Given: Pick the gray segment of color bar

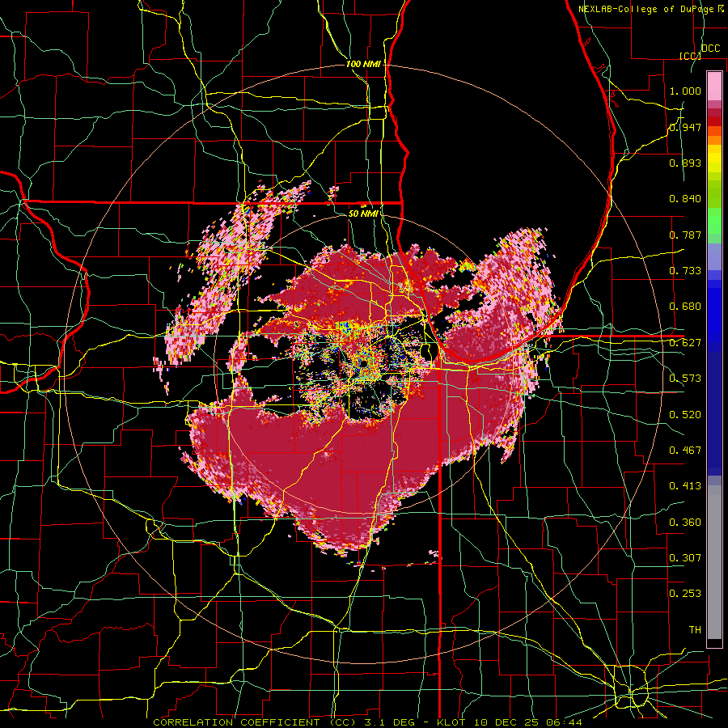Looking at the screenshot, I should click(714, 562).
